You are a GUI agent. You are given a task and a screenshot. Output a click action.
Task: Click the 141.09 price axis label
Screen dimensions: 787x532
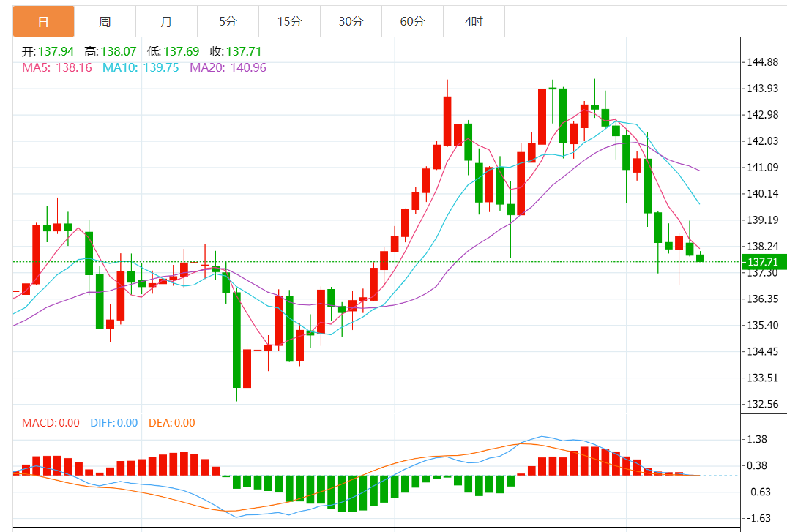[x=762, y=167]
